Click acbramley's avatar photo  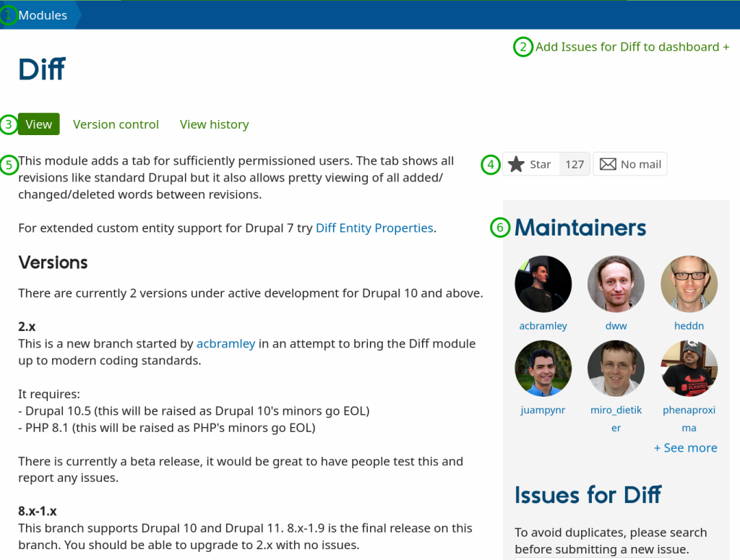click(x=543, y=284)
